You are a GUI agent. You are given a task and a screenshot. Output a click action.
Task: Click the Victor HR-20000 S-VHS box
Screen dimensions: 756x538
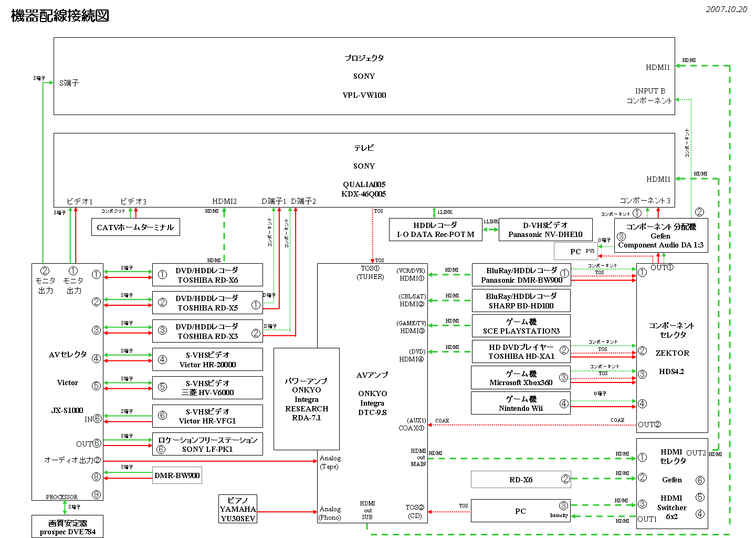207,359
